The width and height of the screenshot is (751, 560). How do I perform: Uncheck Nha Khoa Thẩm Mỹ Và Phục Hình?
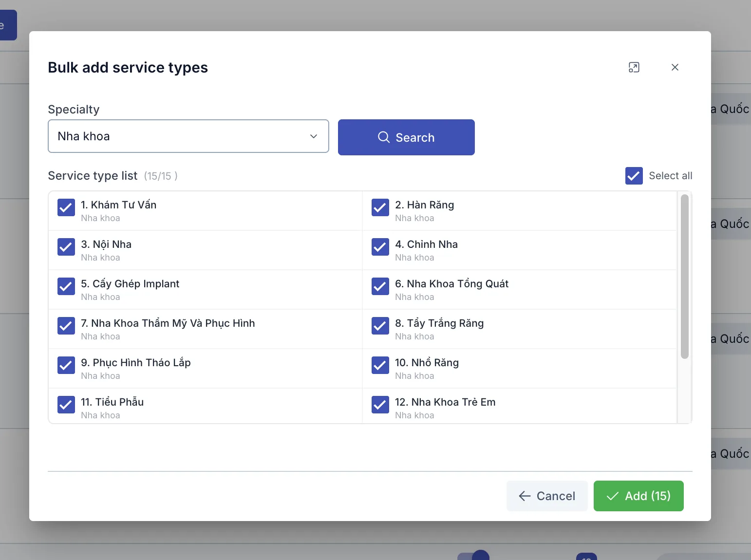coord(66,326)
